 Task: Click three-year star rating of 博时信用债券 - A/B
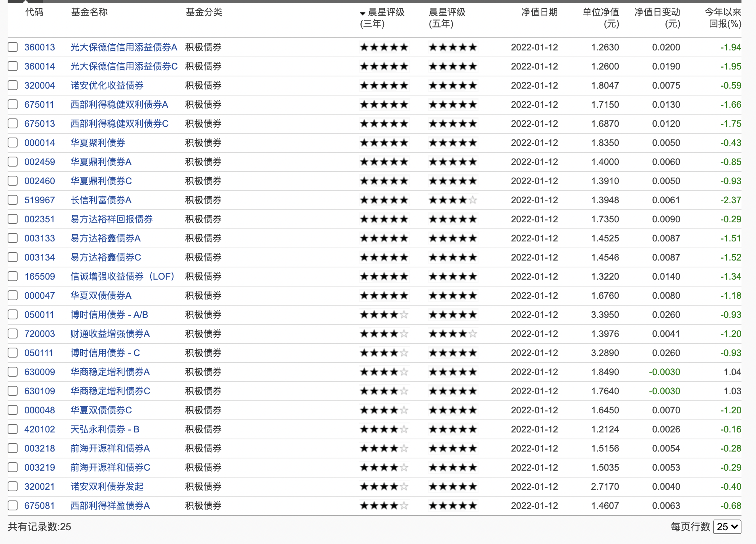(x=384, y=315)
